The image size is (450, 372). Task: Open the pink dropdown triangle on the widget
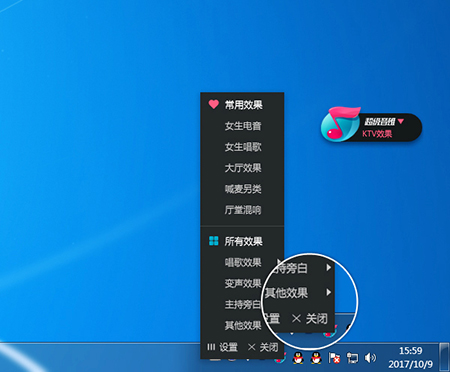click(x=401, y=121)
